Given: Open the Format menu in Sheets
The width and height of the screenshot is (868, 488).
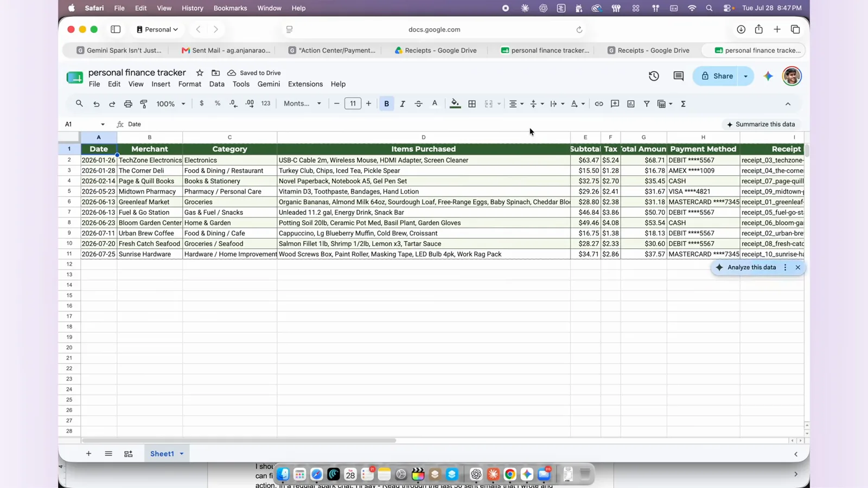Looking at the screenshot, I should 189,84.
